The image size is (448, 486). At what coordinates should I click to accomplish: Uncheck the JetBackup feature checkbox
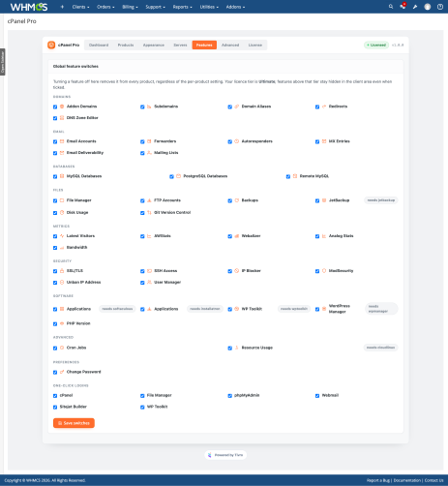pos(317,200)
